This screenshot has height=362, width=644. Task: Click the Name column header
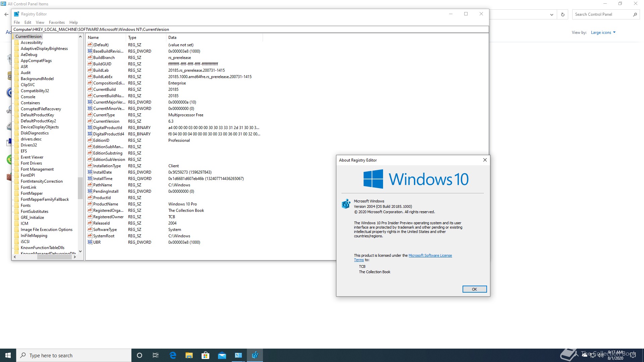click(106, 38)
